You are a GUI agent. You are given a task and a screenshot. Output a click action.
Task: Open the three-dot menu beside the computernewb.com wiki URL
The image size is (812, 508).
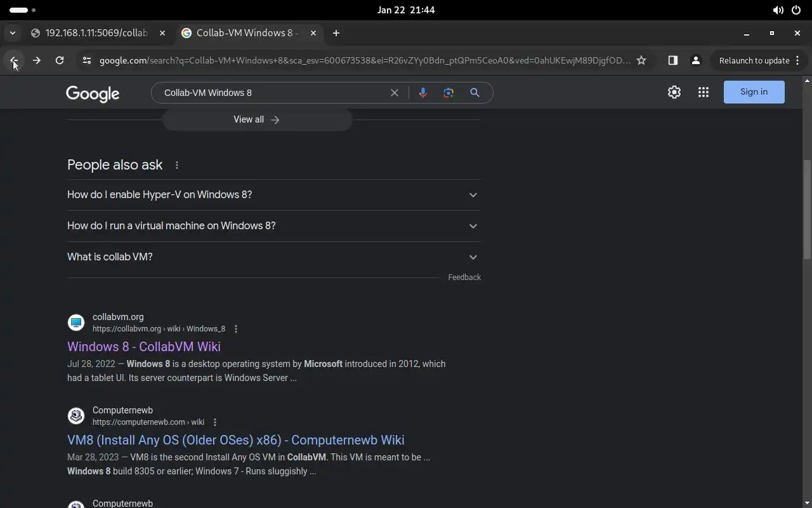click(x=215, y=422)
